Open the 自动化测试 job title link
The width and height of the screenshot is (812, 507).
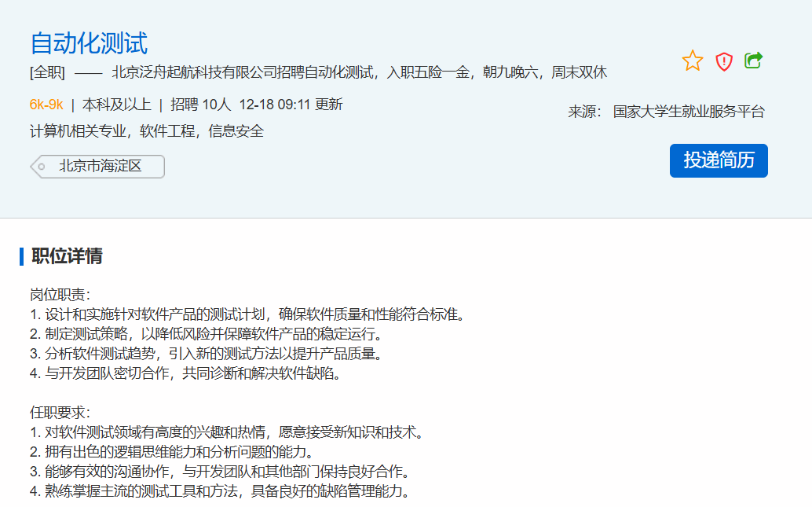[x=89, y=43]
